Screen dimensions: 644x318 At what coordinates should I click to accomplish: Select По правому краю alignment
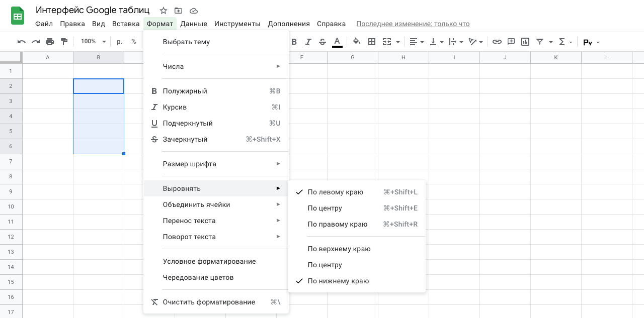coord(357,224)
